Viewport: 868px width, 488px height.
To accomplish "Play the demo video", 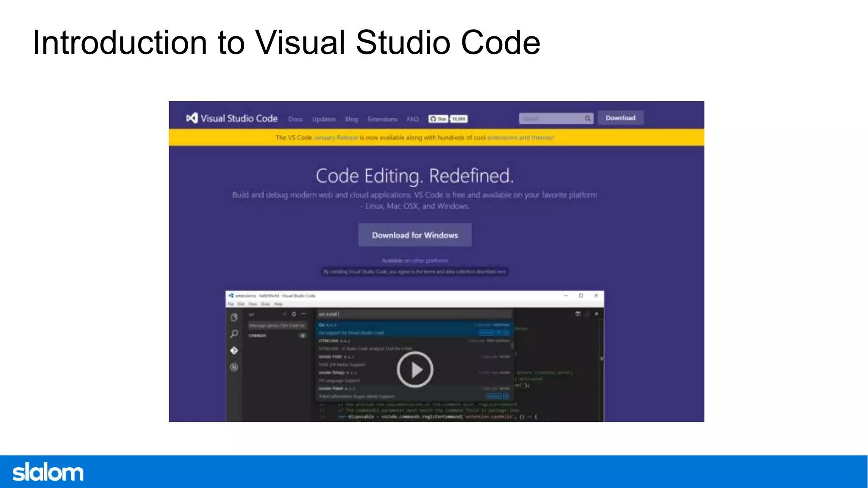I will (x=415, y=369).
